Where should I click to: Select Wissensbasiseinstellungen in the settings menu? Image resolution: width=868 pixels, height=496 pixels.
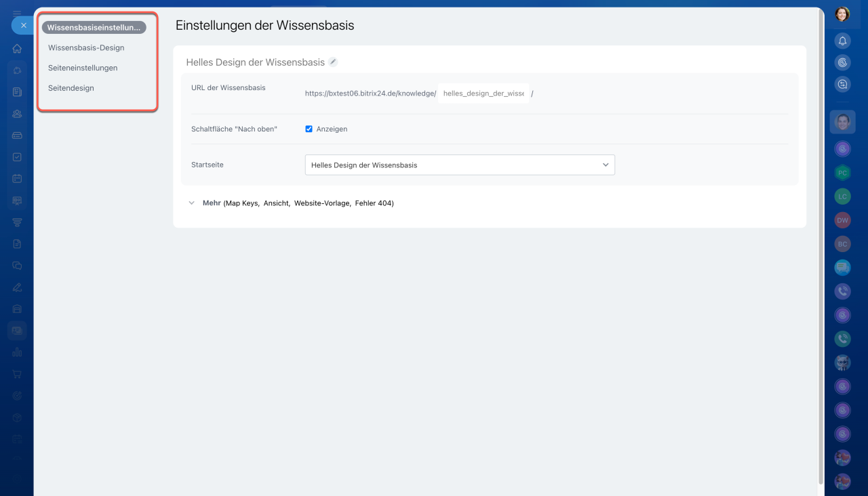point(94,28)
